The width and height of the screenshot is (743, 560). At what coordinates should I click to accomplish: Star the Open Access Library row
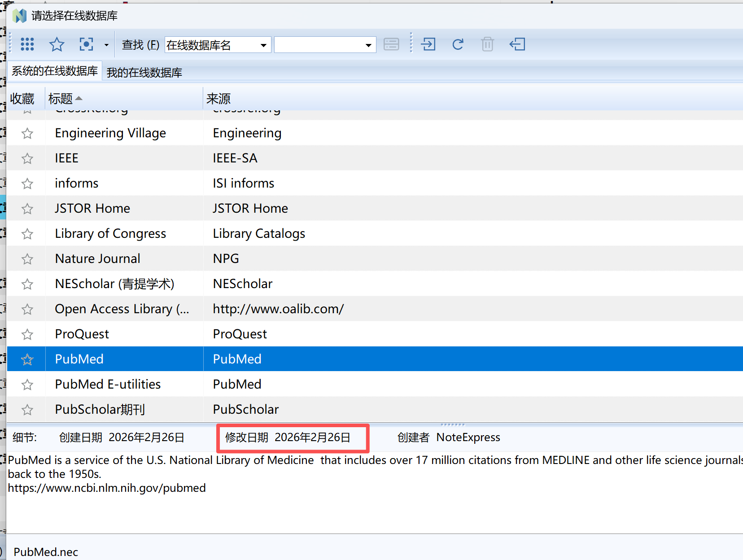pos(27,309)
